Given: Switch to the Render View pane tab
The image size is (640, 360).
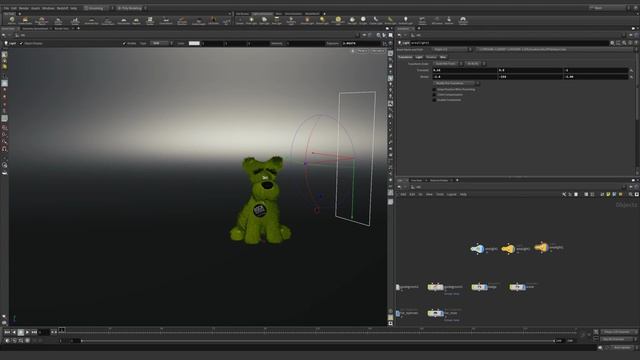Looking at the screenshot, I should [x=61, y=29].
